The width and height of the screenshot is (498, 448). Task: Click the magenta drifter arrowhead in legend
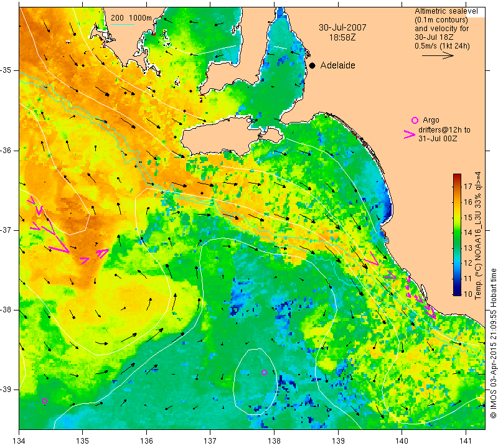[410, 134]
